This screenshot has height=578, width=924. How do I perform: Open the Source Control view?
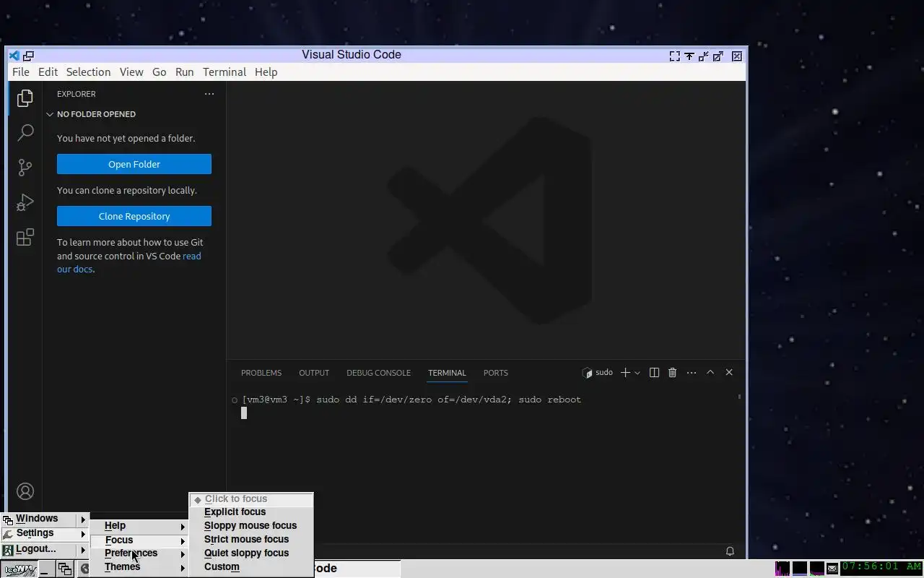[x=25, y=168]
